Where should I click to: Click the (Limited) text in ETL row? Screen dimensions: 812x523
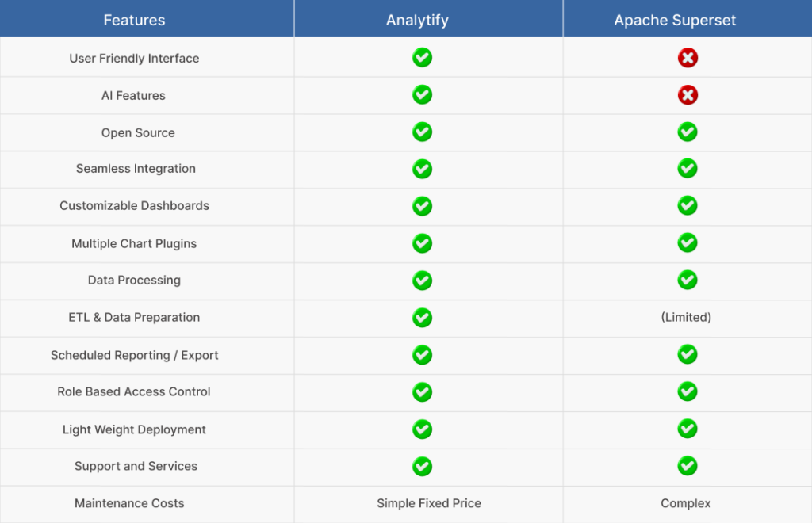tap(686, 317)
